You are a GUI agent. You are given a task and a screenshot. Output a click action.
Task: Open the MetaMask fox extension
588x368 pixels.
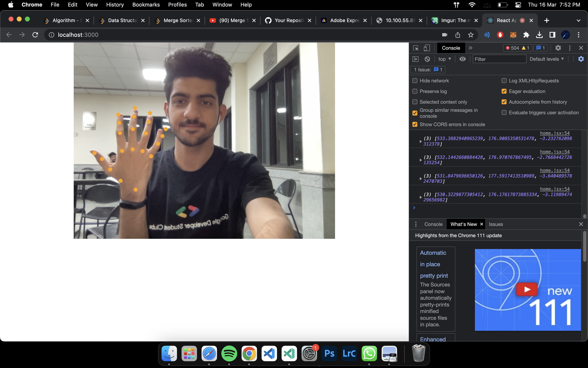(x=513, y=35)
